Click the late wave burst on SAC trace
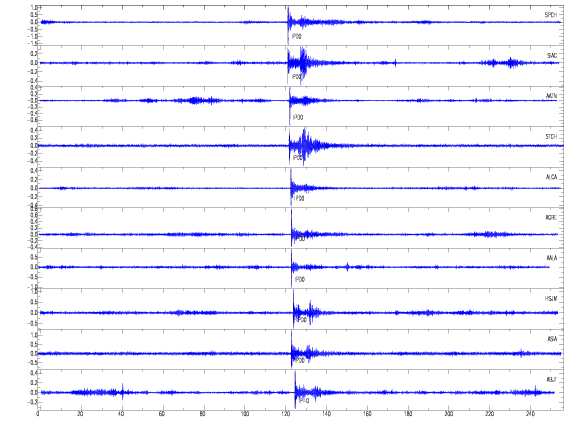The height and width of the screenshot is (440, 580). point(511,63)
